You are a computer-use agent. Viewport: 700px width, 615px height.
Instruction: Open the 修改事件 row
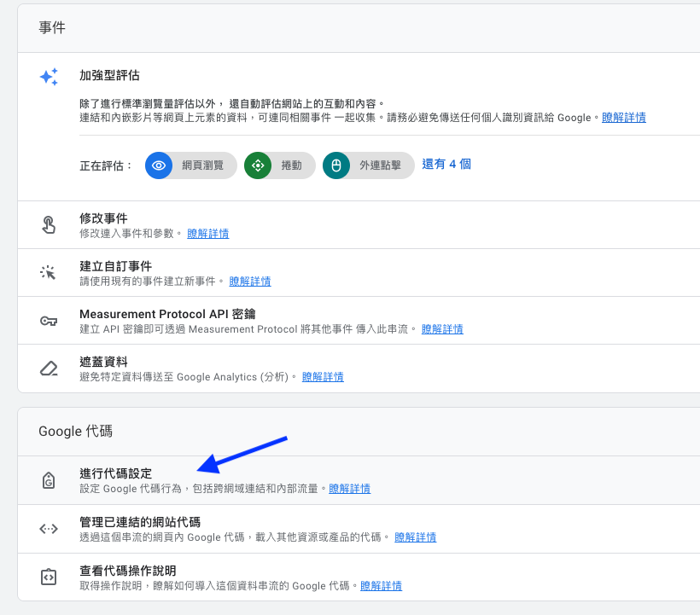(x=359, y=225)
